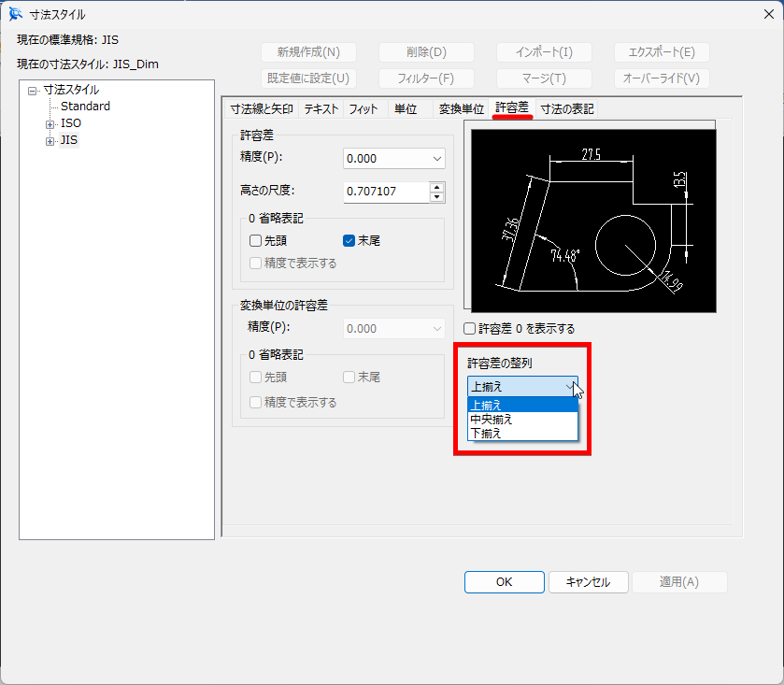Collapse the 寸法スタイル tree root
This screenshot has height=685, width=784.
(x=33, y=91)
